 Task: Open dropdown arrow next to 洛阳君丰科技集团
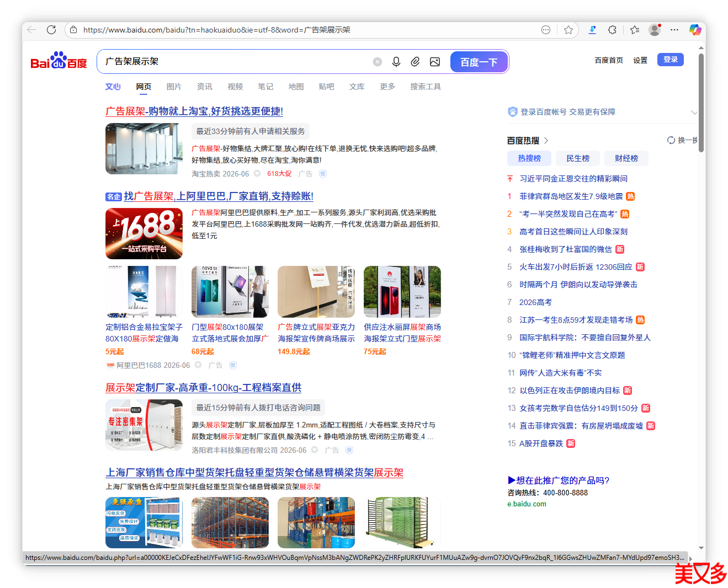click(x=315, y=450)
